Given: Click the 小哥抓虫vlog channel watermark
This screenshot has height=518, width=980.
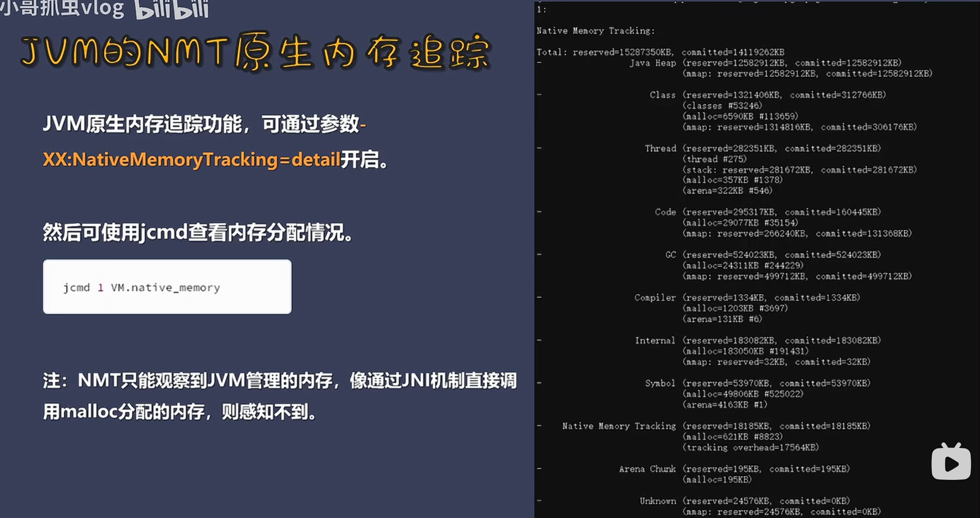Looking at the screenshot, I should click(x=63, y=8).
